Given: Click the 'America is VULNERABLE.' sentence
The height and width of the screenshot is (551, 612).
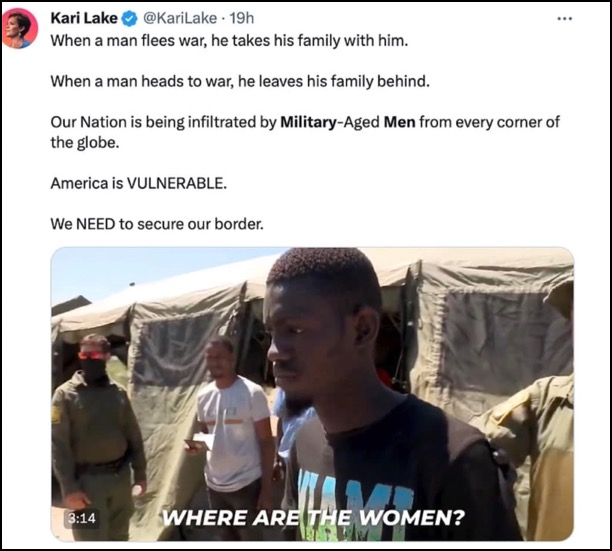Looking at the screenshot, I should (139, 183).
